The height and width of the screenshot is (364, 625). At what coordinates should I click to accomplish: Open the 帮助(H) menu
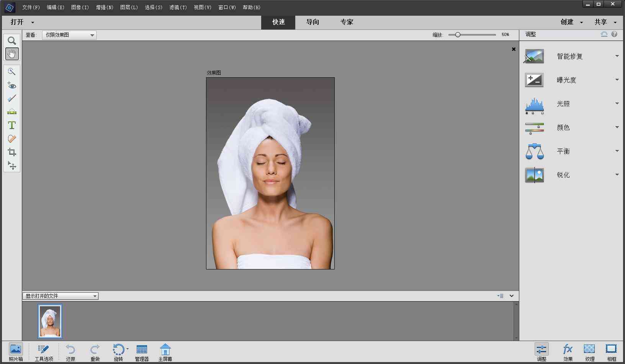(252, 7)
